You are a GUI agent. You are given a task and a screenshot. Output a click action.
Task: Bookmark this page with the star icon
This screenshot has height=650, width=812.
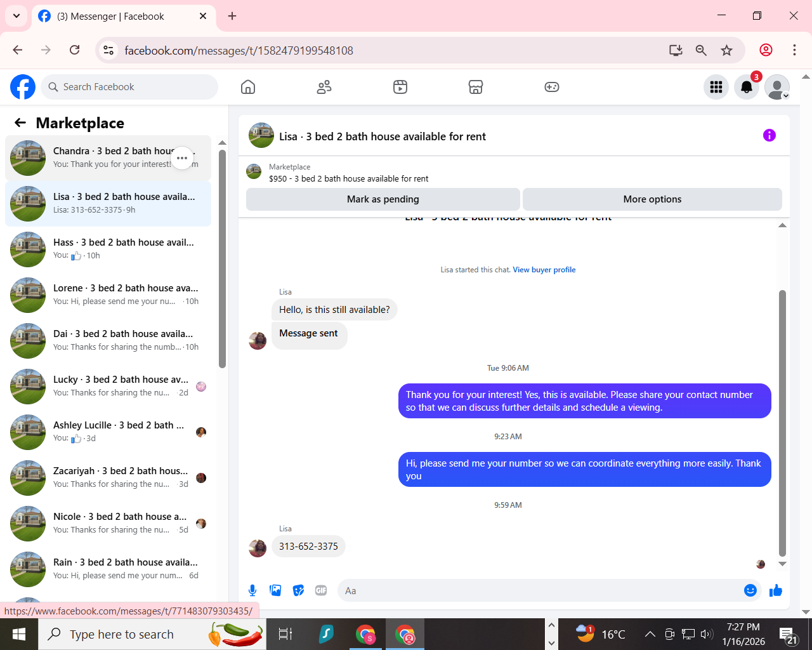pyautogui.click(x=727, y=50)
